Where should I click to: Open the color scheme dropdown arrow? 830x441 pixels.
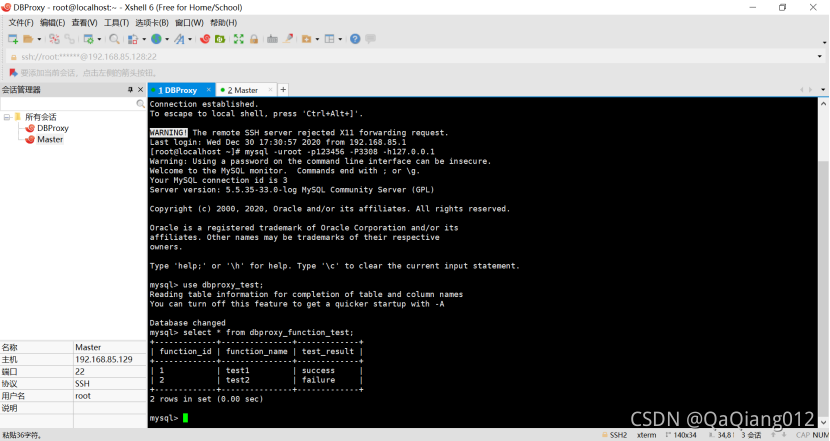coord(144,39)
